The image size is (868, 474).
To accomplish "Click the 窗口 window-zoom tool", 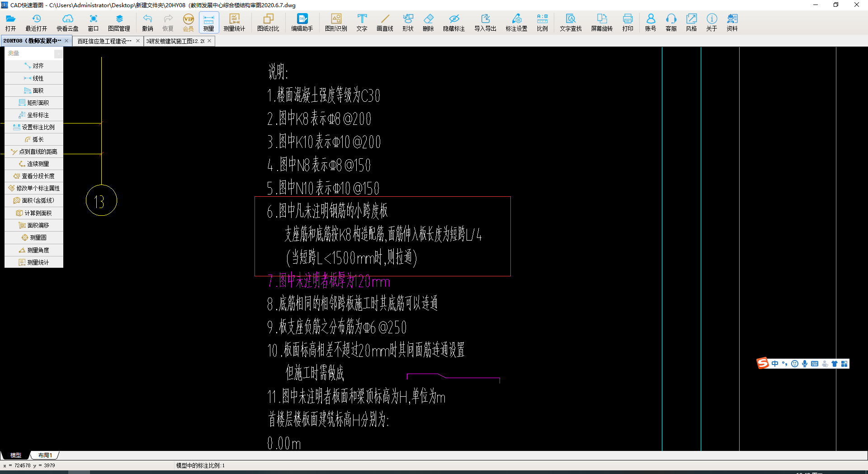I will [x=93, y=23].
